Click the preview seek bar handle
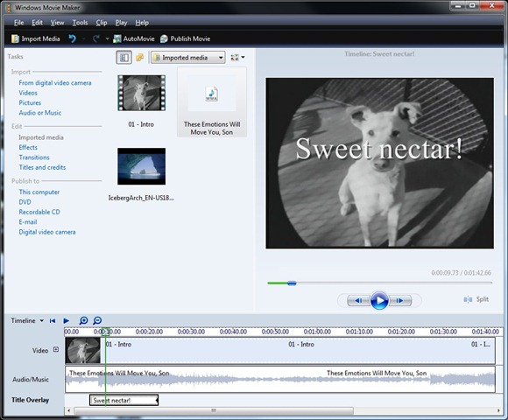This screenshot has height=420, width=508. point(292,283)
